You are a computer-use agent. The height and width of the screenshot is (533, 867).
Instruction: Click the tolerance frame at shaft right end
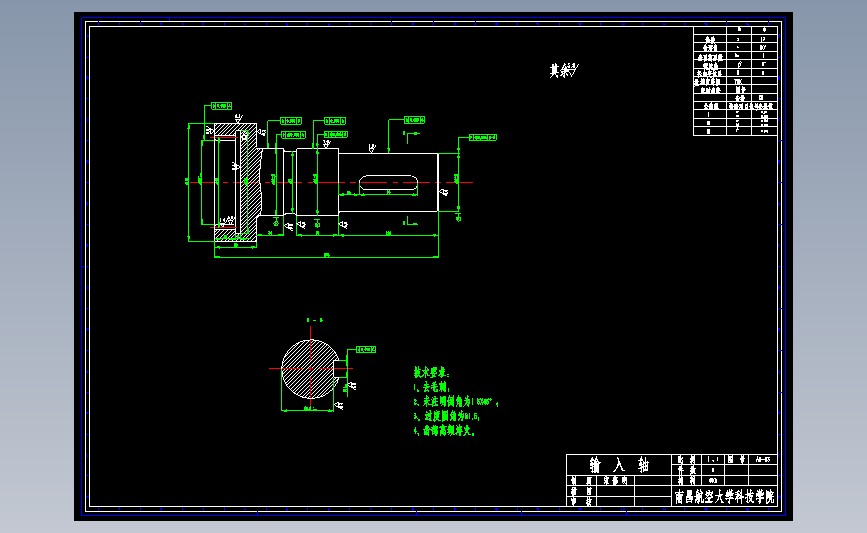[x=483, y=137]
